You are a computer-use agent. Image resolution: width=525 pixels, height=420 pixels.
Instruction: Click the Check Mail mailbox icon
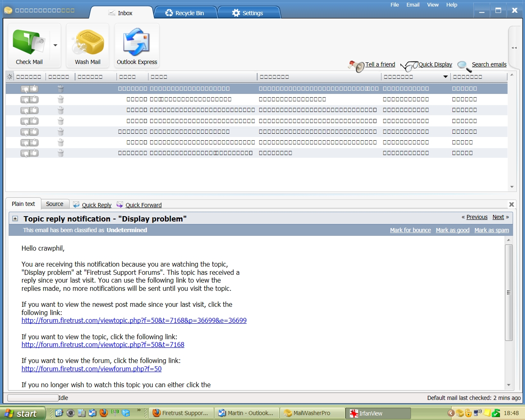[x=29, y=42]
